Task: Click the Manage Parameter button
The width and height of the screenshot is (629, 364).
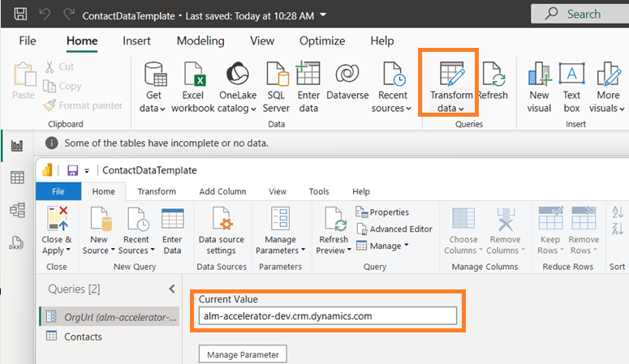Action: tap(243, 354)
